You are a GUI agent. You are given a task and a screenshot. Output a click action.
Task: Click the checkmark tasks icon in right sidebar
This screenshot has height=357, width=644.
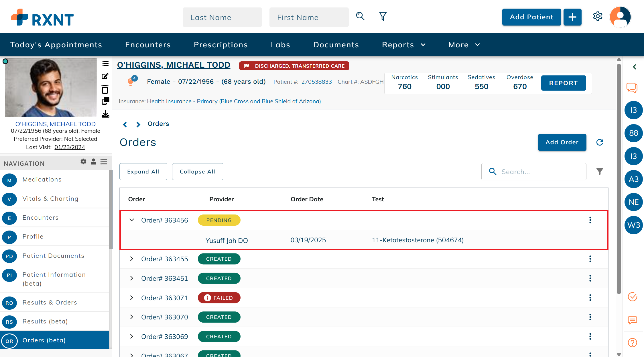pyautogui.click(x=632, y=296)
